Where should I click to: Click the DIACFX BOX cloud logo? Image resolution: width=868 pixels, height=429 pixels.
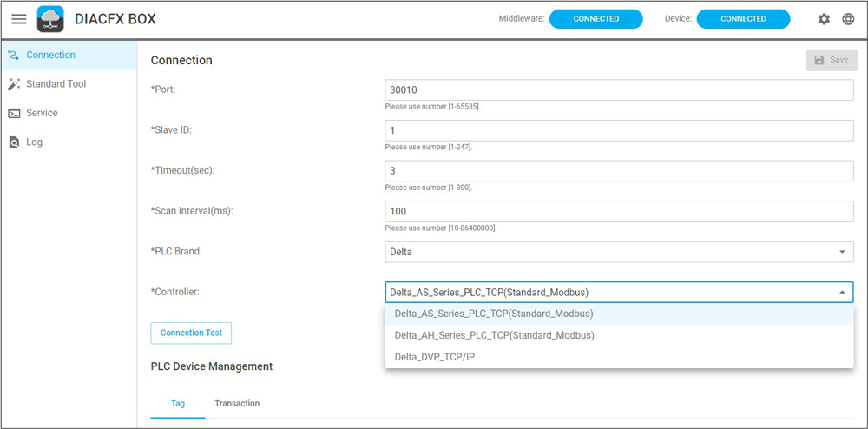tap(50, 19)
